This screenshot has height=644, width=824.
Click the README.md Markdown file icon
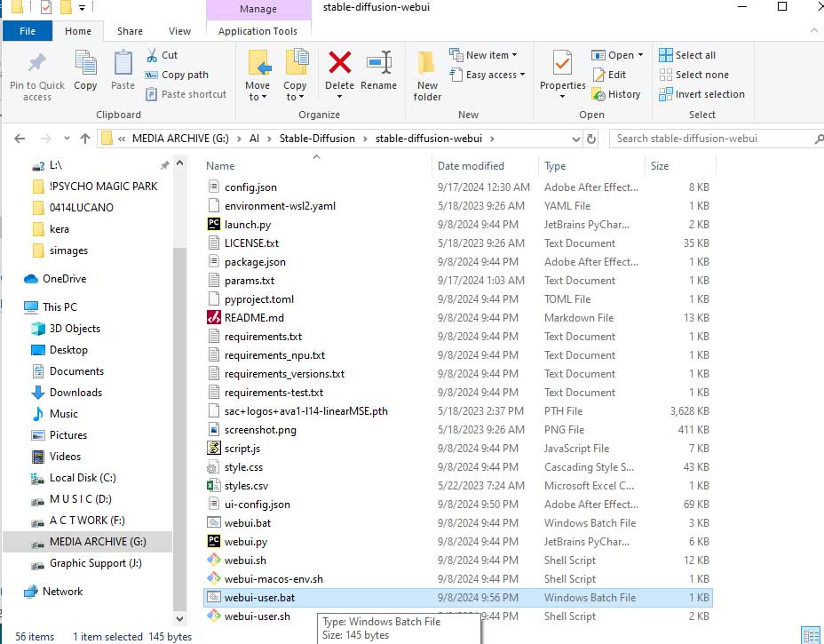pyautogui.click(x=214, y=317)
